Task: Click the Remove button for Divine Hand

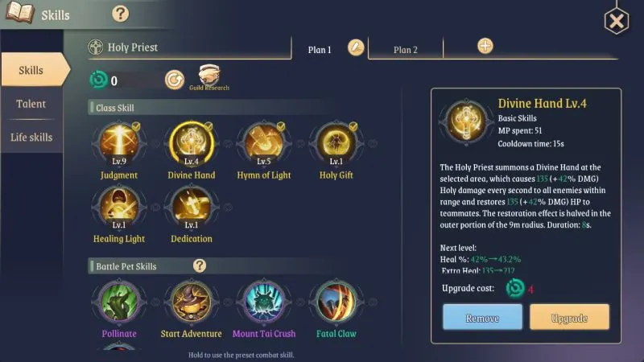Action: pos(482,317)
